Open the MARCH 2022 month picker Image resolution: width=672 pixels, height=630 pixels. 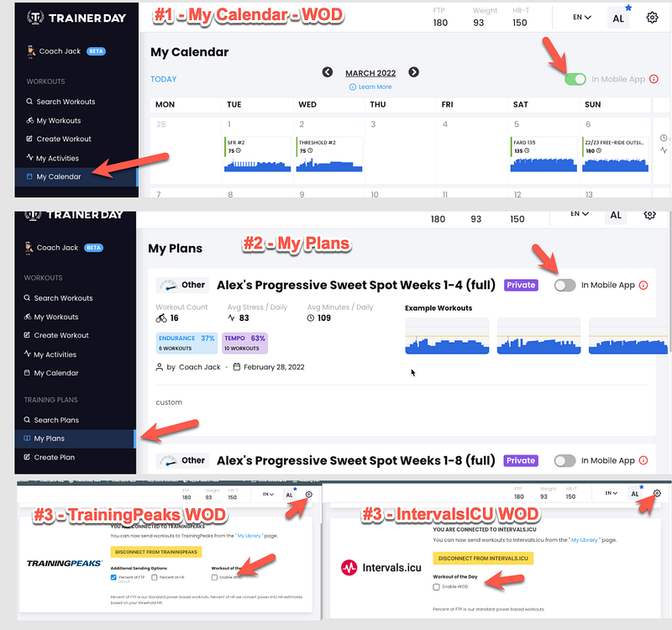coord(370,73)
